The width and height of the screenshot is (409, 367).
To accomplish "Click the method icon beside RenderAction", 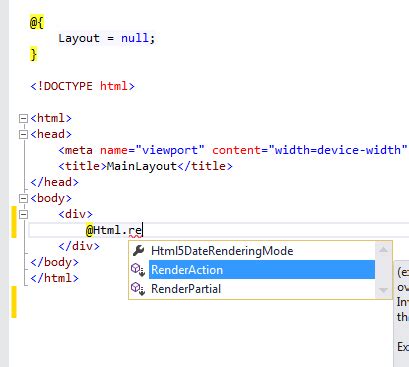I will [138, 269].
